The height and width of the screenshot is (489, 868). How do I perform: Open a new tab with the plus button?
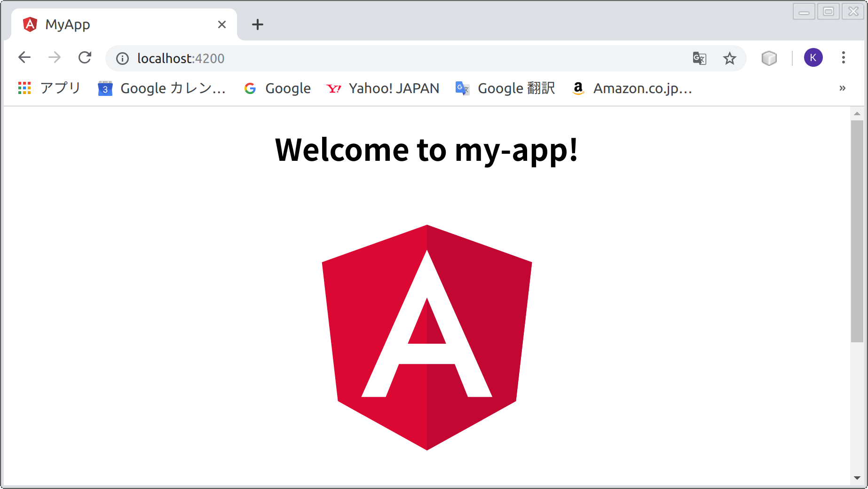257,24
